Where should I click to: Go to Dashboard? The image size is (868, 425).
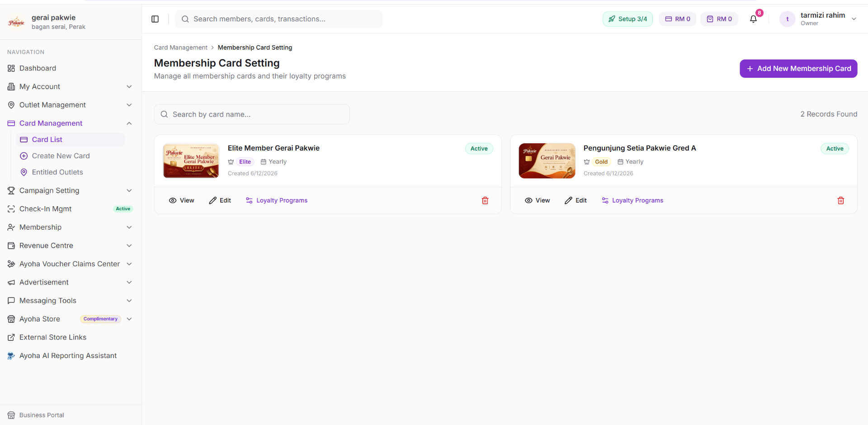click(x=71, y=68)
